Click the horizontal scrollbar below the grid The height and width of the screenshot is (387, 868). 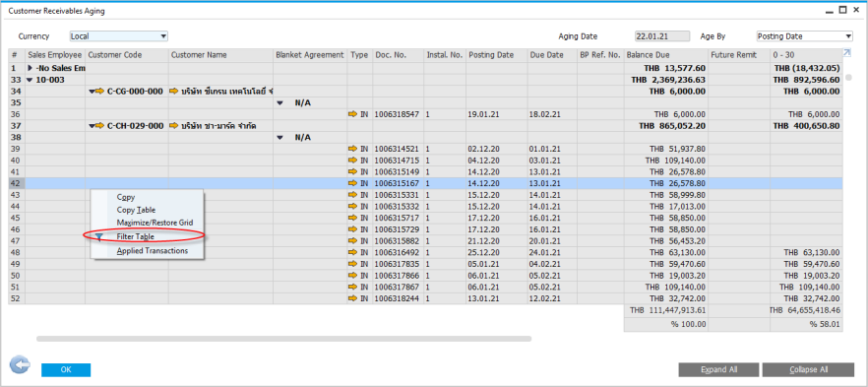click(x=283, y=339)
